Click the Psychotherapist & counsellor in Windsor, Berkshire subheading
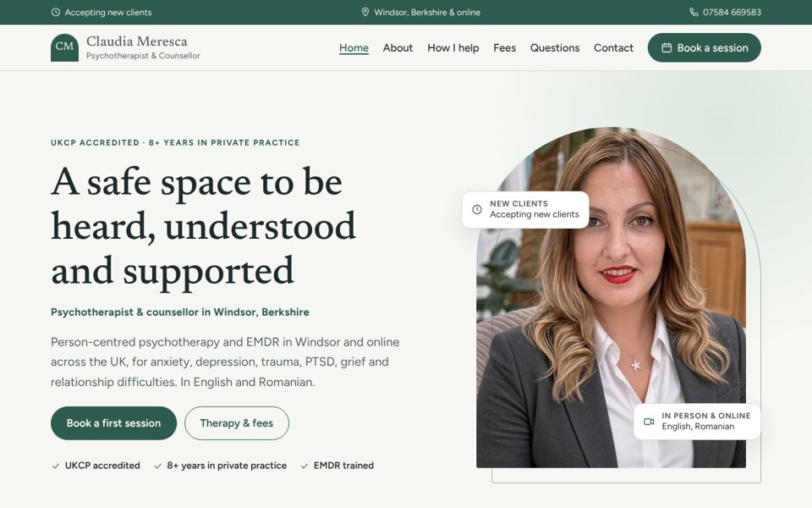The image size is (812, 508). pos(179,312)
